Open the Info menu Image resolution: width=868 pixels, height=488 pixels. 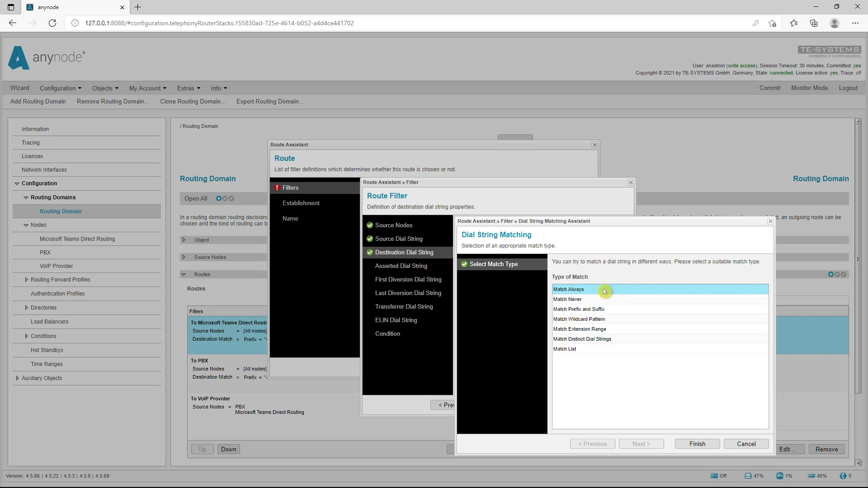219,88
